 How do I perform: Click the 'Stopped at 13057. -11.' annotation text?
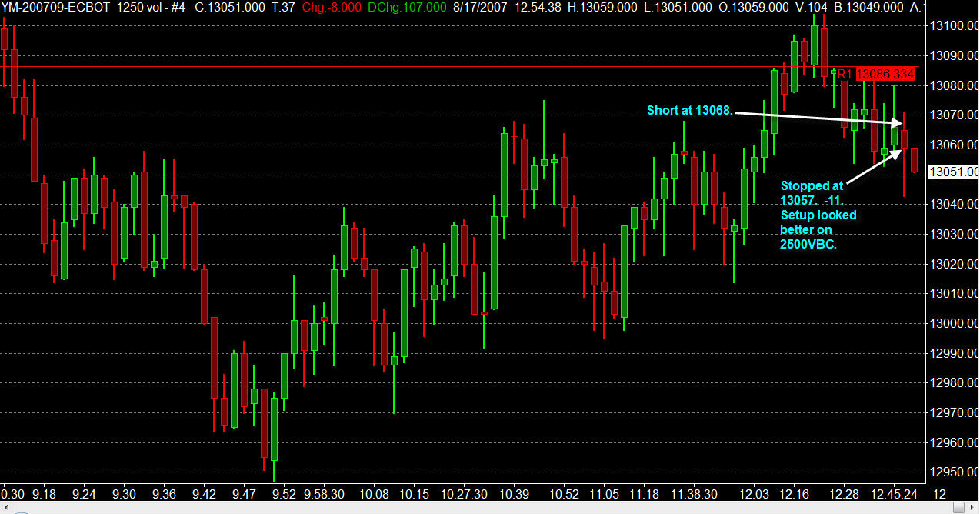[812, 192]
